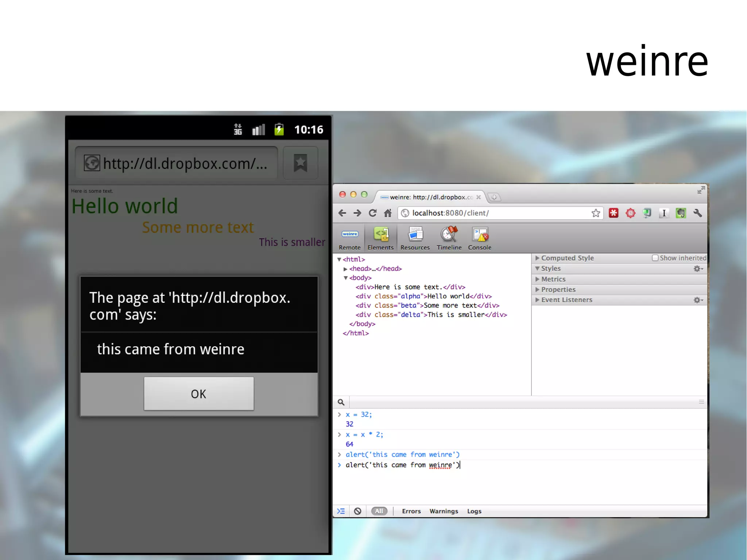Select the All console filter
The height and width of the screenshot is (560, 747).
click(x=379, y=511)
